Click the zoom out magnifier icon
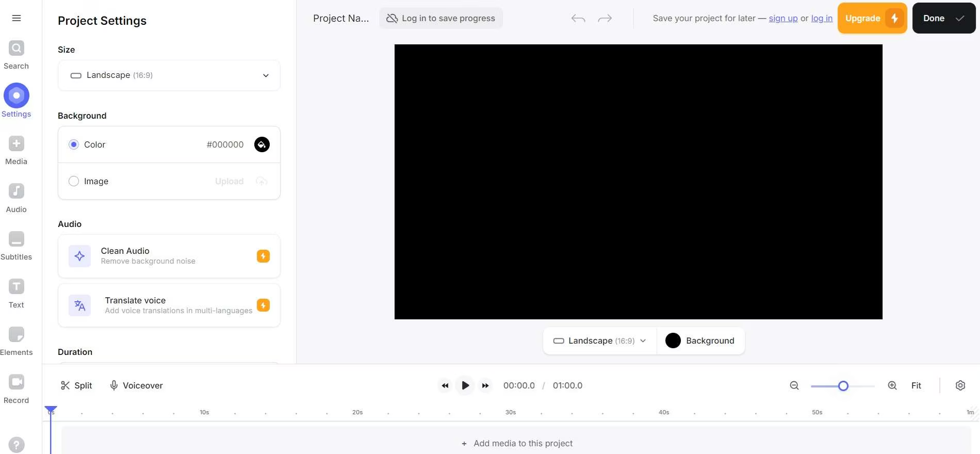 (x=794, y=385)
